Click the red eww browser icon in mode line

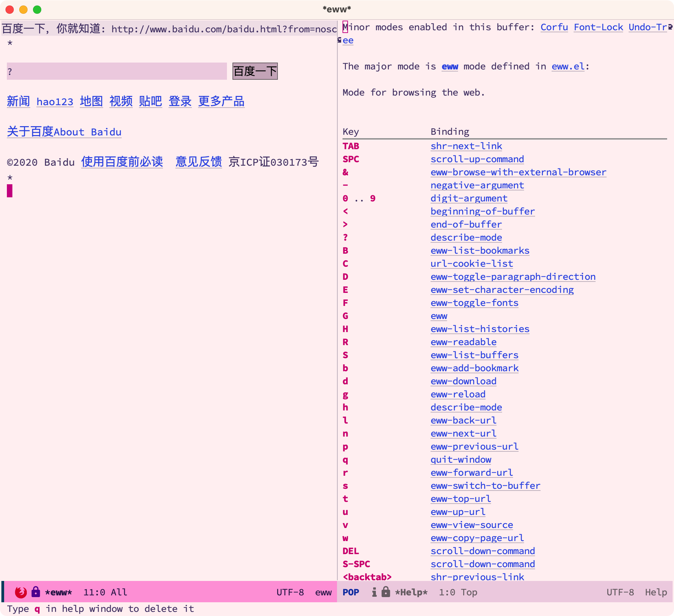(x=21, y=592)
